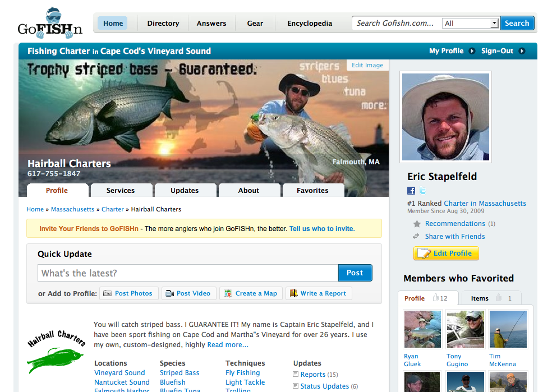This screenshot has height=392, width=543.
Task: Click the video camera icon in Post Video
Action: (169, 293)
